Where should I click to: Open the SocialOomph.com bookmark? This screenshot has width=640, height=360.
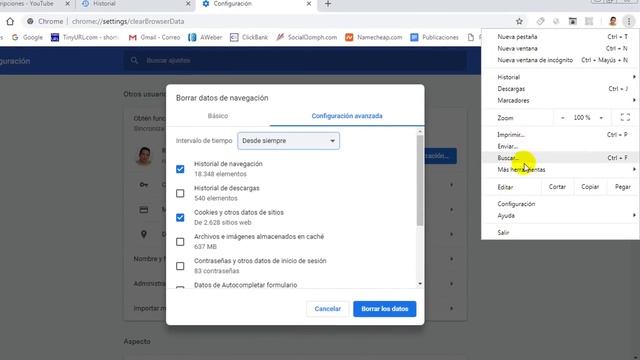[307, 37]
